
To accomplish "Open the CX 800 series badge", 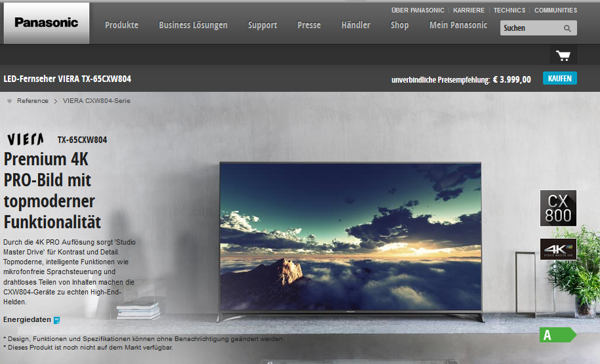I will (x=558, y=208).
